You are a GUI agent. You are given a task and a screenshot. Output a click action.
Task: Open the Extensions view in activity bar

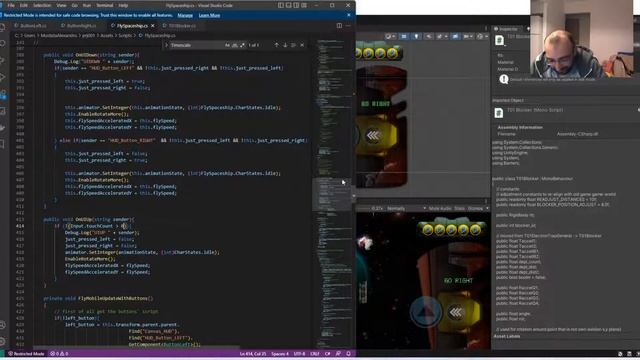pos(3,94)
